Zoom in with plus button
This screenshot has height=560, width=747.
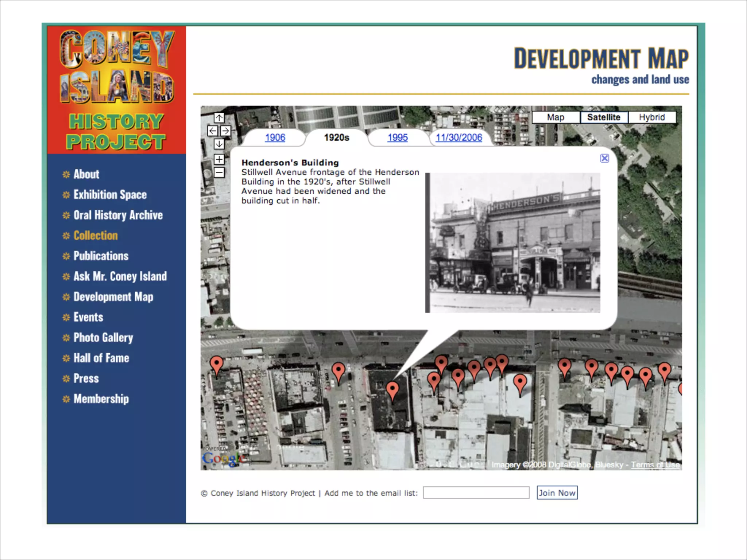(219, 159)
